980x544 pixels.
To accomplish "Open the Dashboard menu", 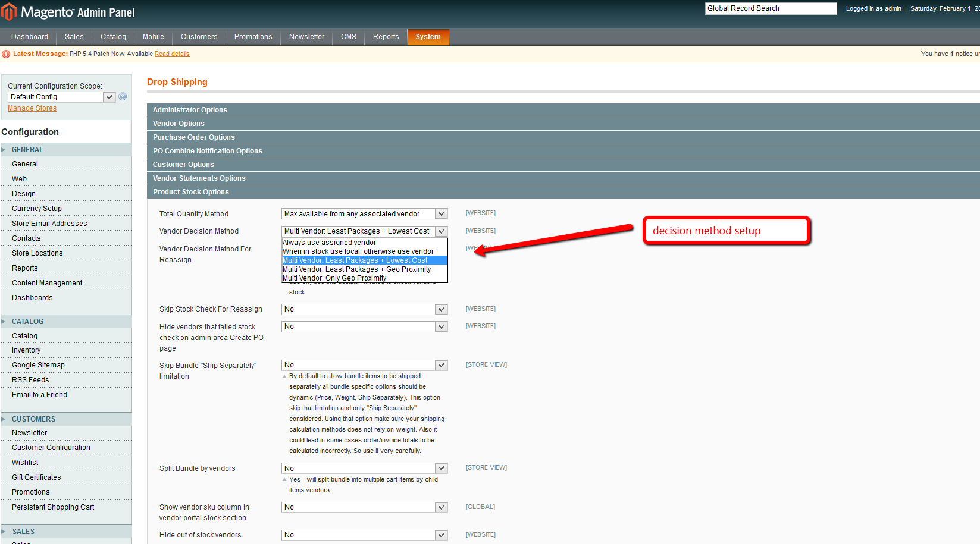I will pyautogui.click(x=30, y=37).
